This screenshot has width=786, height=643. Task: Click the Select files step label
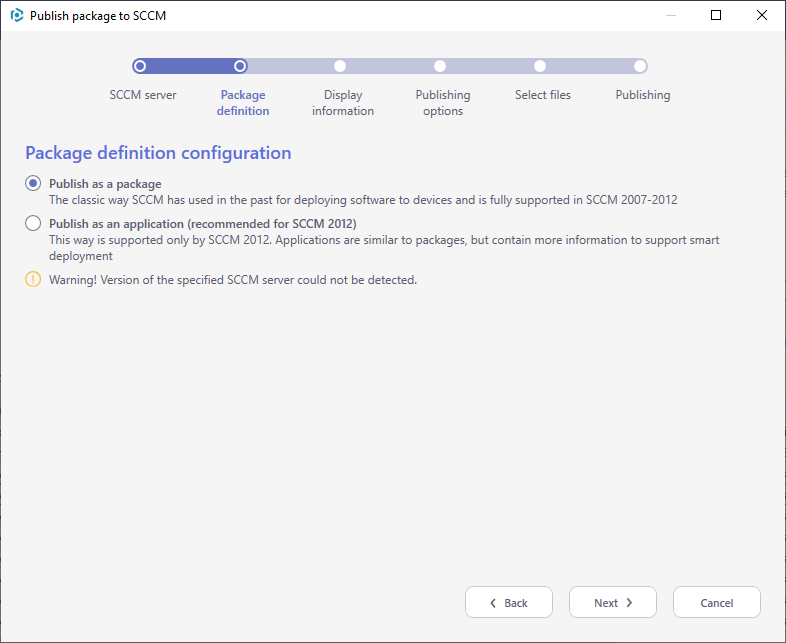pyautogui.click(x=543, y=95)
